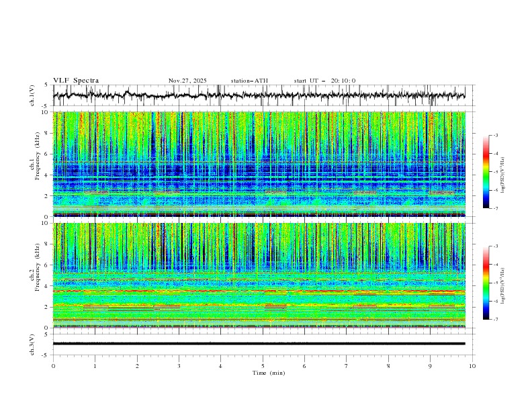Click the ch.2 spectrogram color scale bar

486,283
